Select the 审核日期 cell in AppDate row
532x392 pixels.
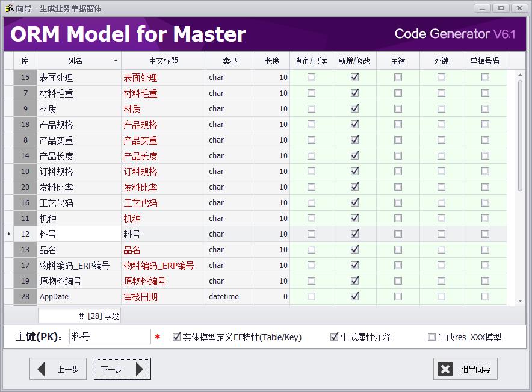pyautogui.click(x=163, y=296)
